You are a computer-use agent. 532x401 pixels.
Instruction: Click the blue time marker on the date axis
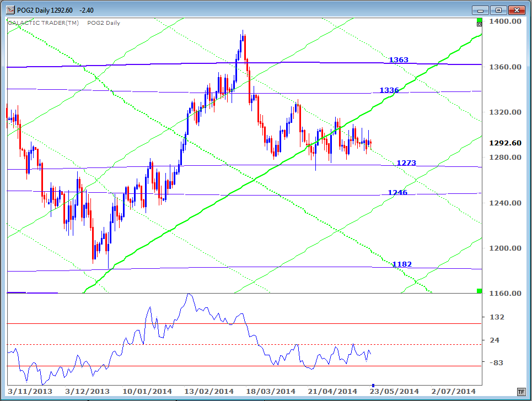373,386
